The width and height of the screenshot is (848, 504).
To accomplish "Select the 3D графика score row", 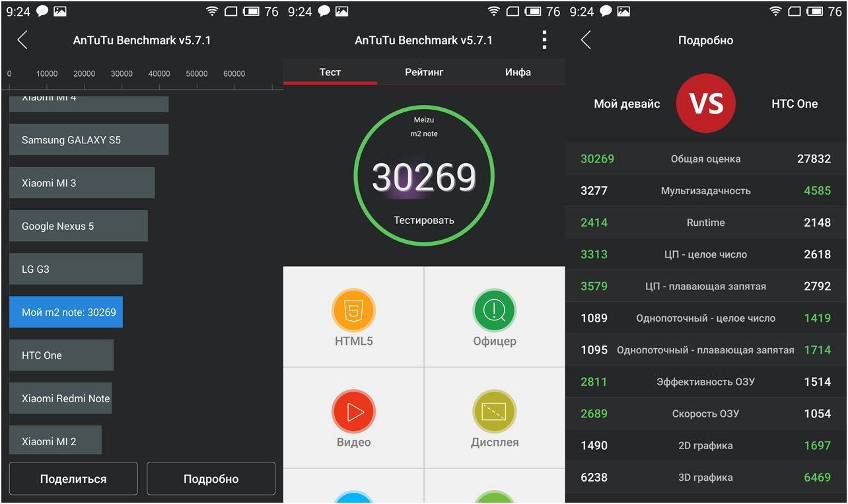I will click(x=705, y=477).
